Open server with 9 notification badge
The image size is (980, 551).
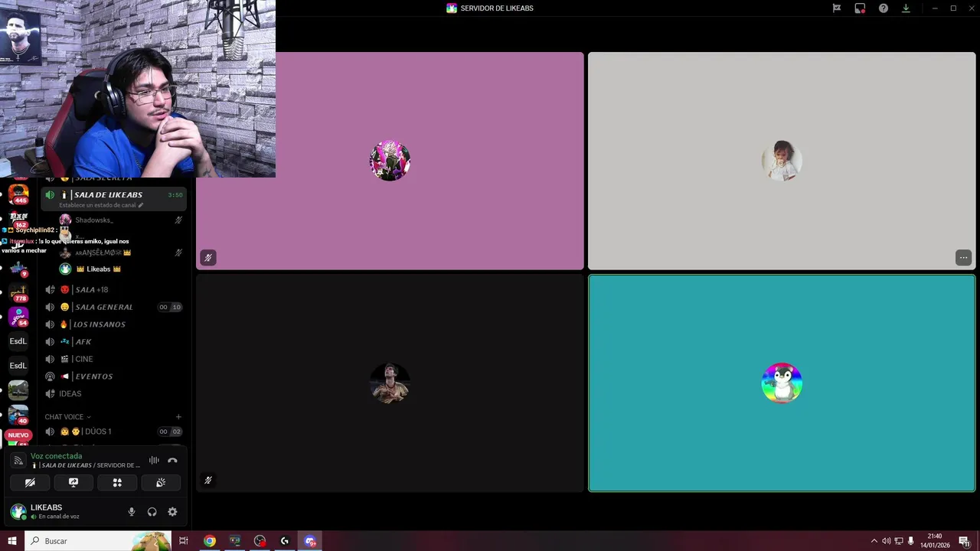pos(18,268)
